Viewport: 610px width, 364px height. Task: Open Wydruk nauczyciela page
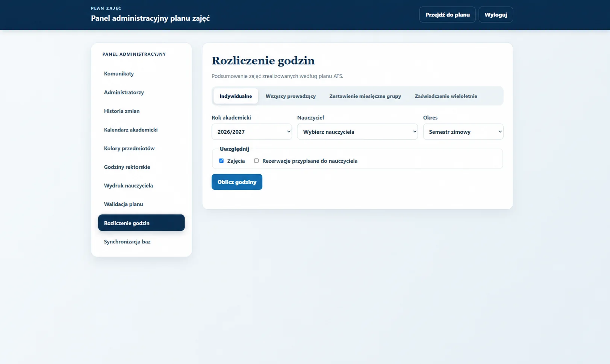[x=141, y=186]
